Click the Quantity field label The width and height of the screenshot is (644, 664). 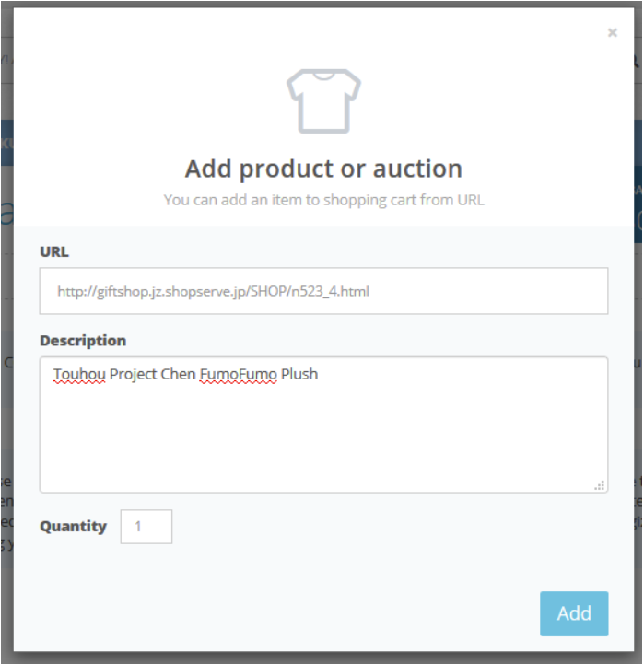pyautogui.click(x=73, y=527)
